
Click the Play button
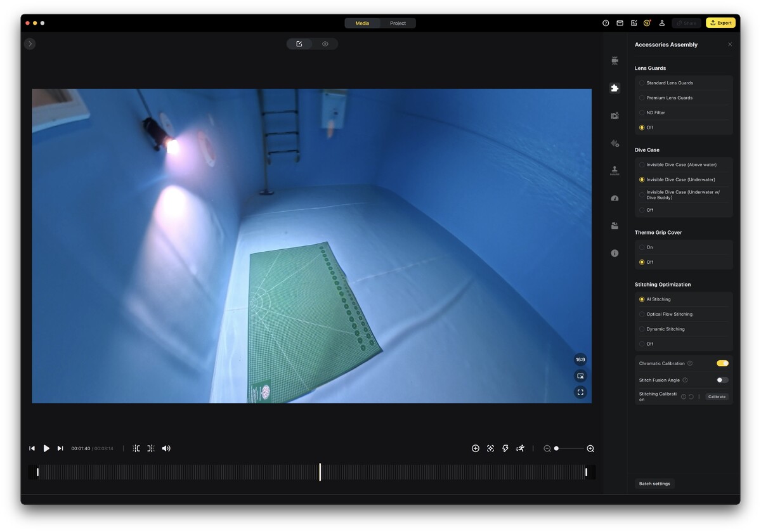(46, 448)
